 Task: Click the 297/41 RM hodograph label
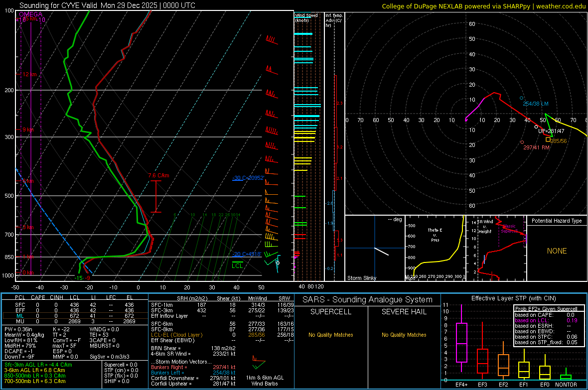(536, 147)
